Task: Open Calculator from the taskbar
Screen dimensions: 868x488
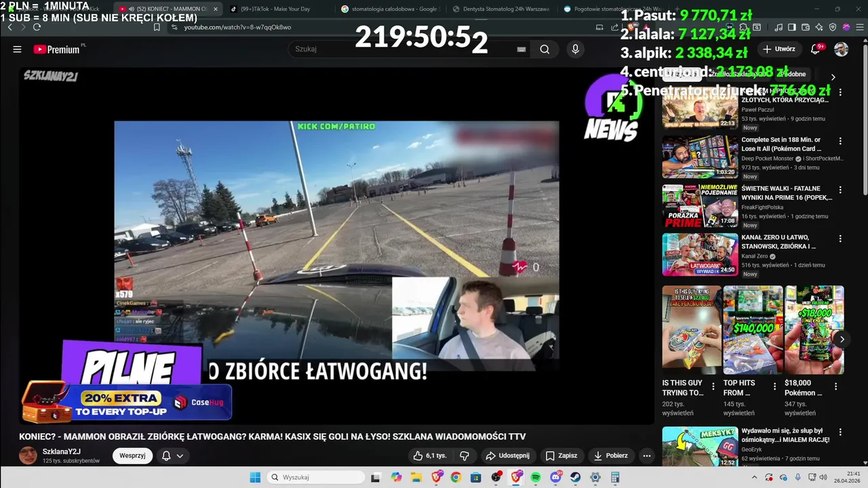Action: click(615, 477)
